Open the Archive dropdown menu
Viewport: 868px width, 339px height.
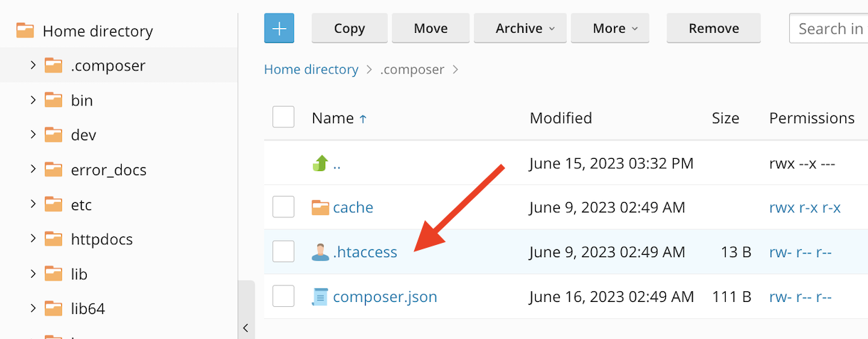tap(520, 28)
